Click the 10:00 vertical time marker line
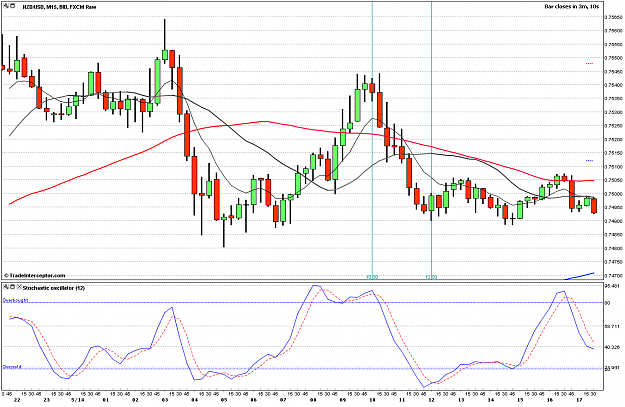Image resolution: width=625 pixels, height=407 pixels. (372, 140)
